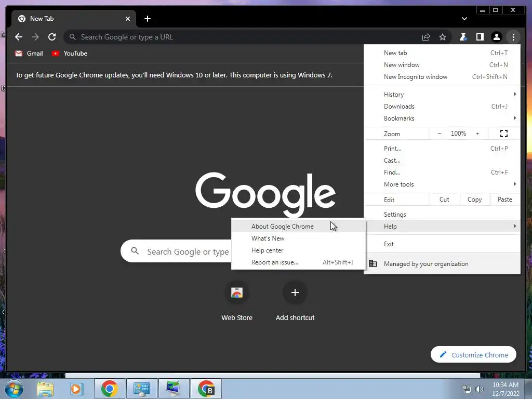
Task: Toggle fullscreen icon in Zoom row
Action: [x=504, y=134]
